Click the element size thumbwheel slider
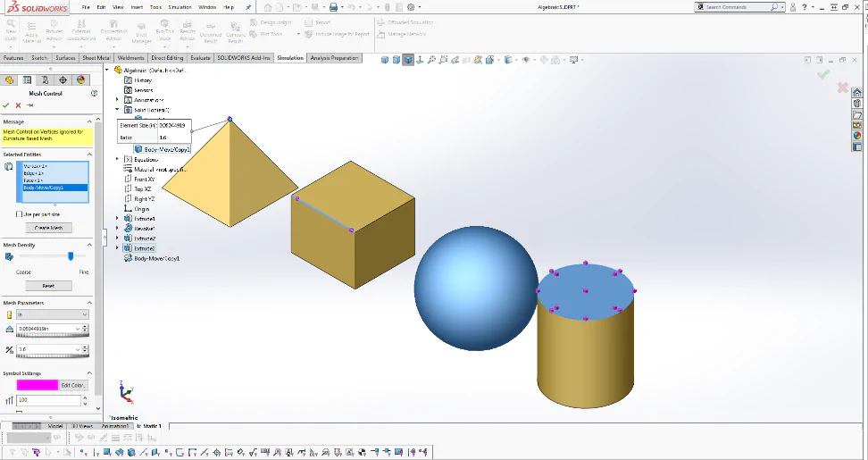The image size is (868, 460). 52,336
